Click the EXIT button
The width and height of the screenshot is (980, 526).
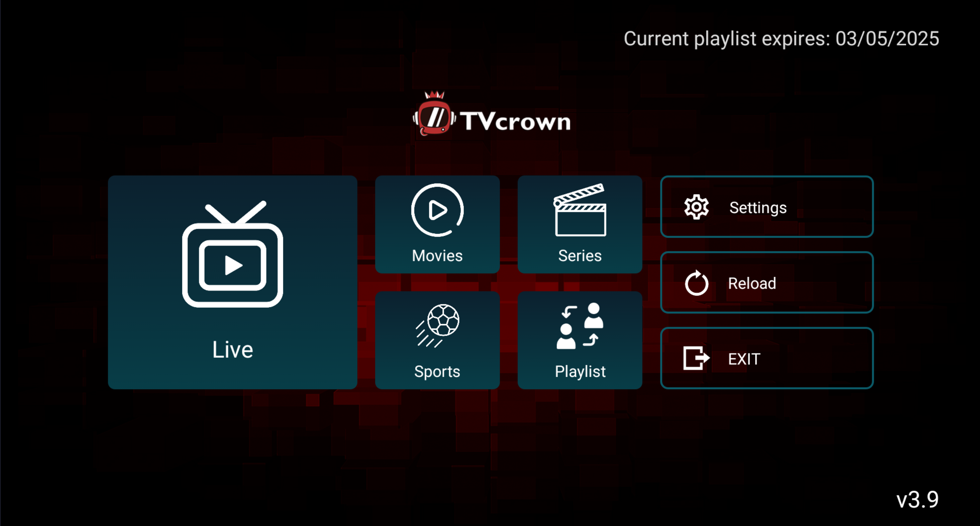coord(767,358)
